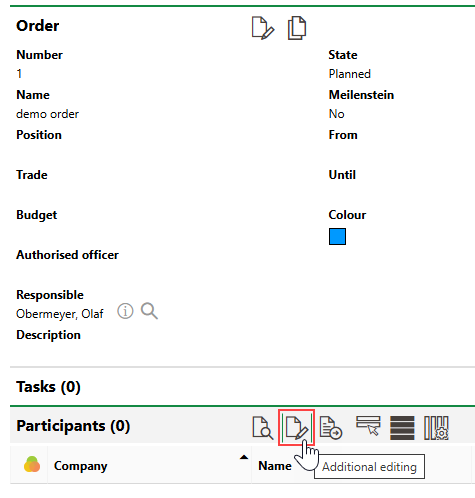Screen dimensions: 475x498
Task: Click the blue Colour swatch
Action: coord(337,236)
